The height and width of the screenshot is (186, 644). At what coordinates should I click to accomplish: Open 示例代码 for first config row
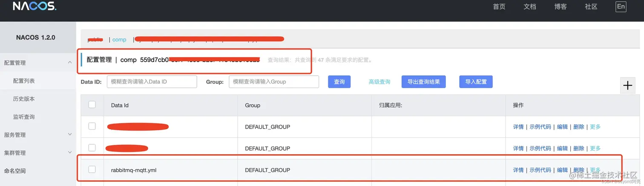(x=540, y=127)
